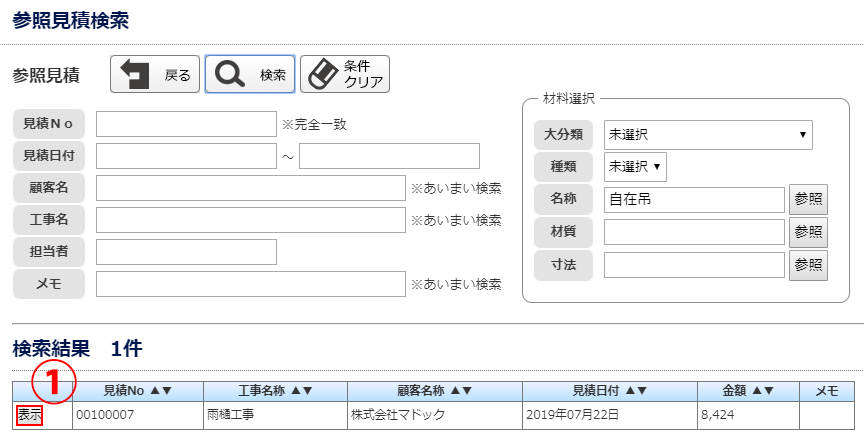Image resolution: width=864 pixels, height=446 pixels.
Task: Open the 大分類 dropdown
Action: (707, 134)
